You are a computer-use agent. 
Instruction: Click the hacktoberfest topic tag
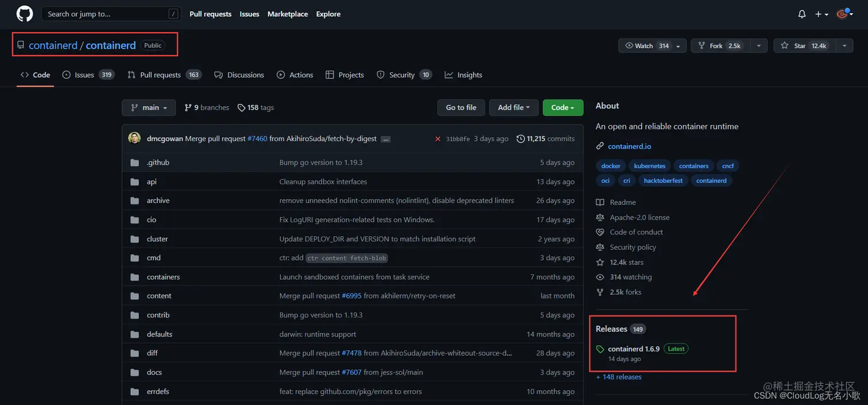coord(663,180)
